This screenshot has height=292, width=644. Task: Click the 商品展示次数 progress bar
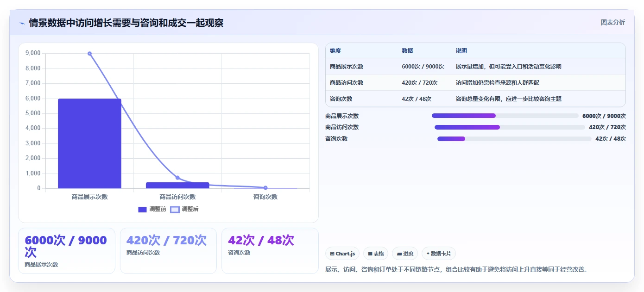(x=505, y=116)
